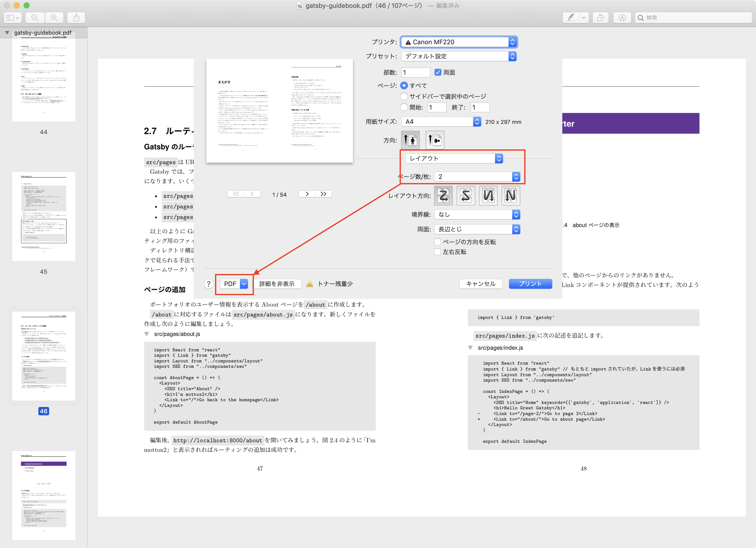756x548 pixels.
Task: Open the 用紙サイズ A4 dropdown
Action: [x=441, y=122]
